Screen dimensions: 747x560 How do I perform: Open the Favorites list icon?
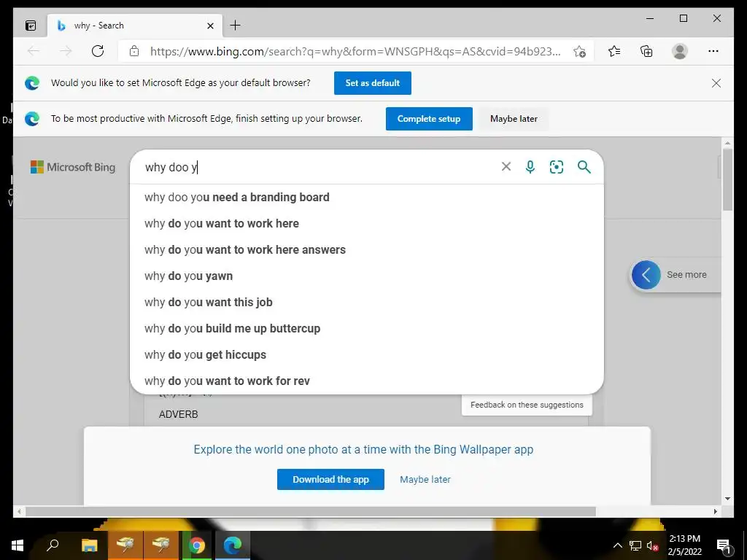(x=614, y=51)
